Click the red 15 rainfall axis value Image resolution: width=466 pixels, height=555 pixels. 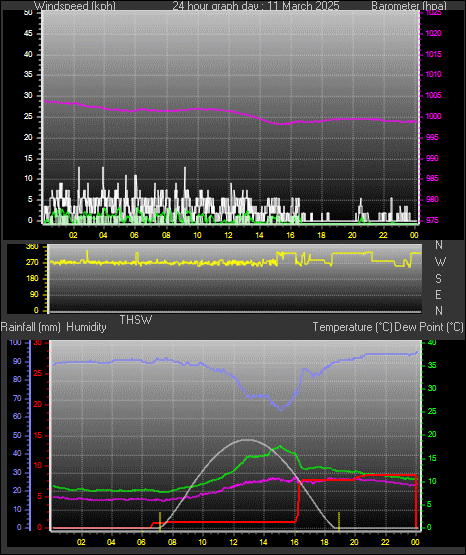coord(38,435)
